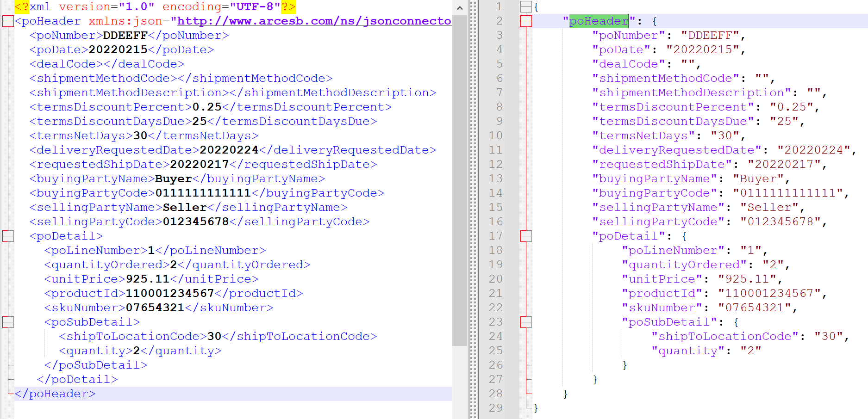Click the XML quantity element line

(140, 351)
